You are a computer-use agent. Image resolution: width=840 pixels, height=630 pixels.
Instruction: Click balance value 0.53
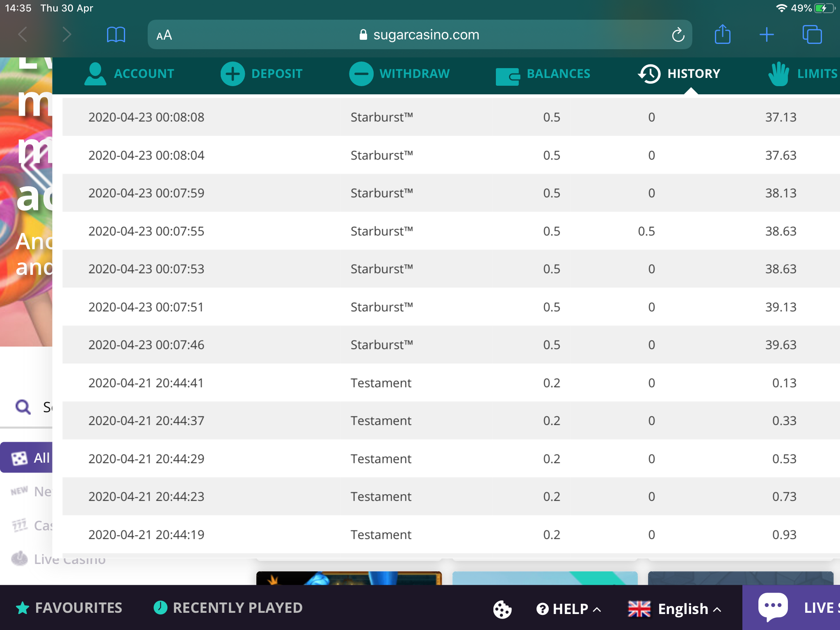[x=784, y=459]
